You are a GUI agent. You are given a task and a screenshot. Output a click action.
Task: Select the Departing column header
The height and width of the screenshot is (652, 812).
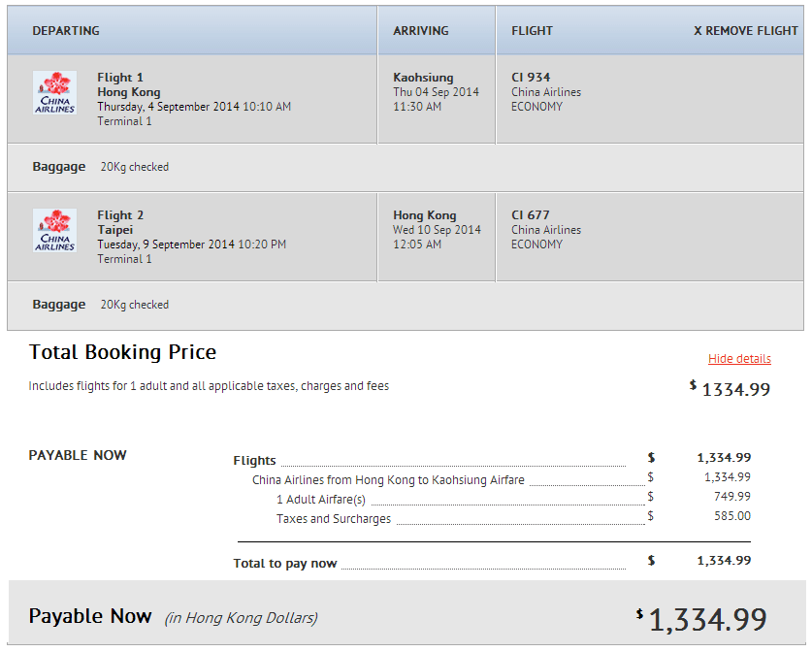[x=66, y=31]
